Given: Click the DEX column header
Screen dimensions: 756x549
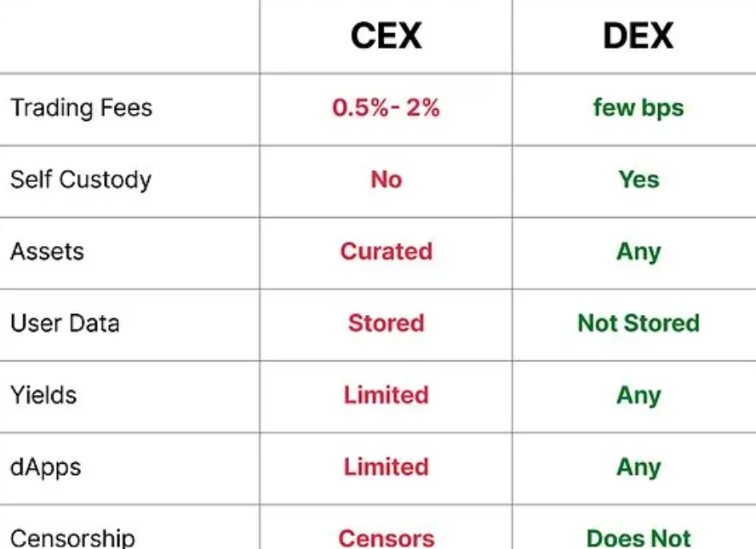Looking at the screenshot, I should 639,36.
